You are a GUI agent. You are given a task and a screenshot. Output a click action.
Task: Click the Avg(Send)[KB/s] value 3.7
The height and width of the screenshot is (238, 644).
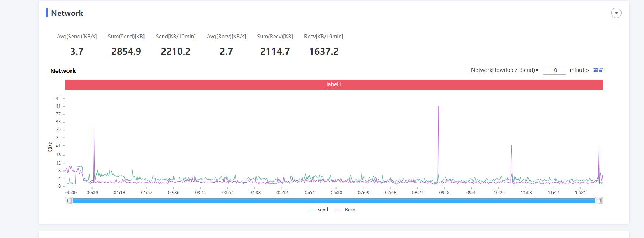(77, 51)
